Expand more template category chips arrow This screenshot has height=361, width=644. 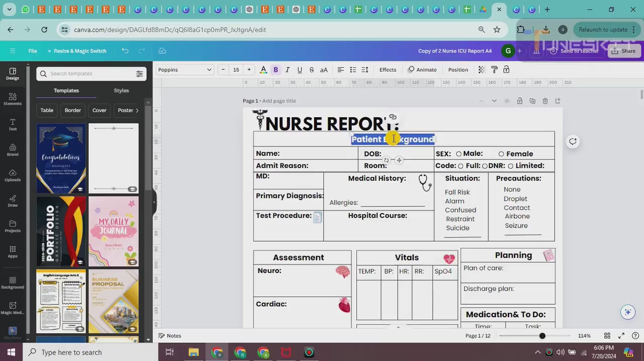tap(137, 110)
